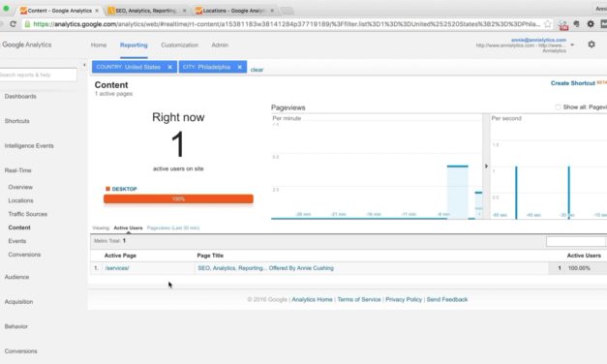Sort by Active Users column header

[584, 256]
